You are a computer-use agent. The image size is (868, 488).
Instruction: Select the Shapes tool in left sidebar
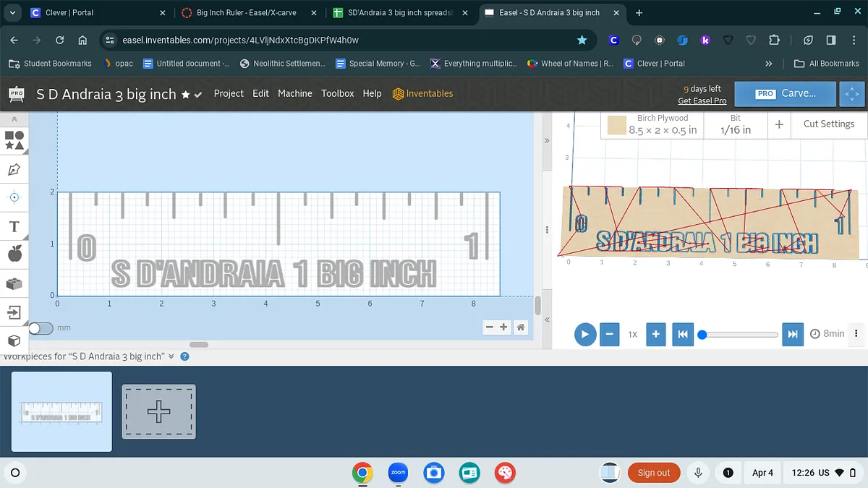click(x=14, y=140)
